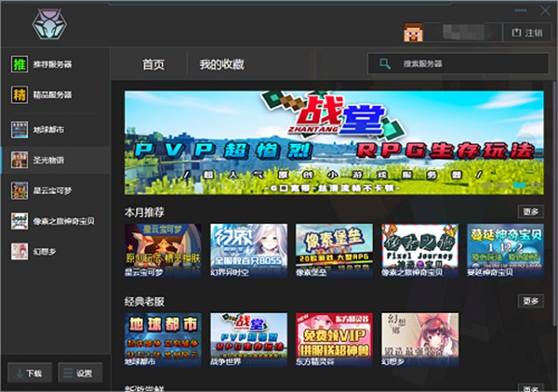Open the 幻想乡 classic server card

[420, 340]
